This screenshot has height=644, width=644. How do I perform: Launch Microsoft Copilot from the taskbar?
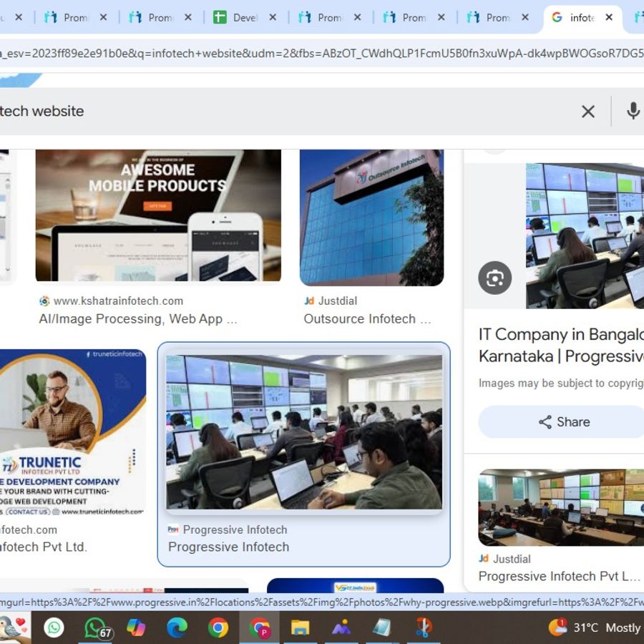click(x=136, y=628)
